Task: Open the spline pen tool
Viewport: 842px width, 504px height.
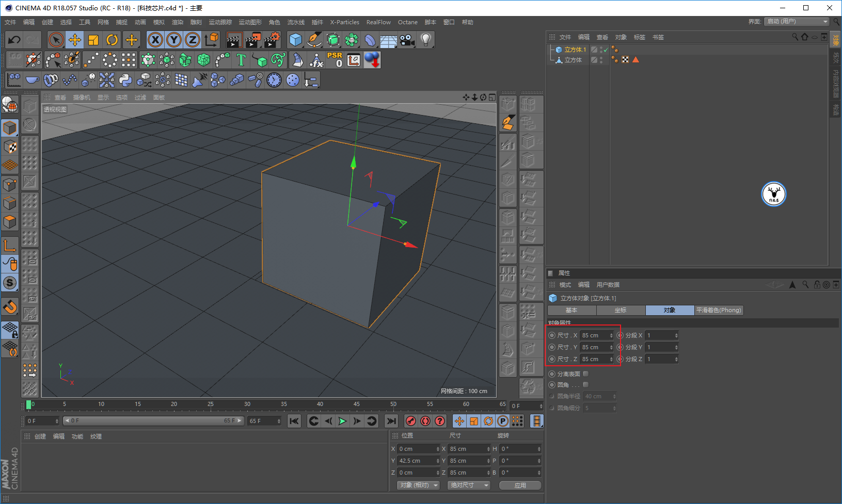Action: tap(314, 40)
